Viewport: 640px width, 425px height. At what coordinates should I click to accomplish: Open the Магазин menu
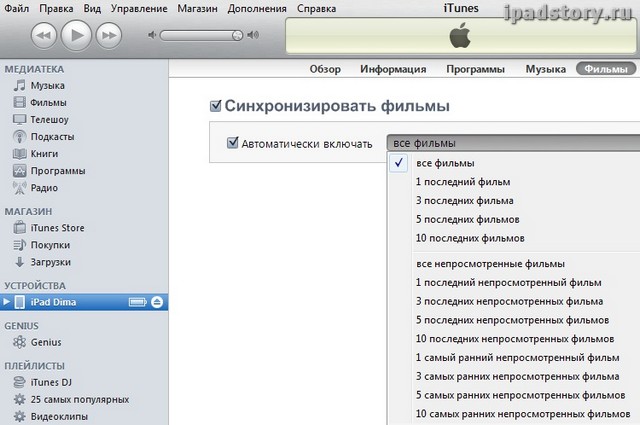click(x=198, y=9)
